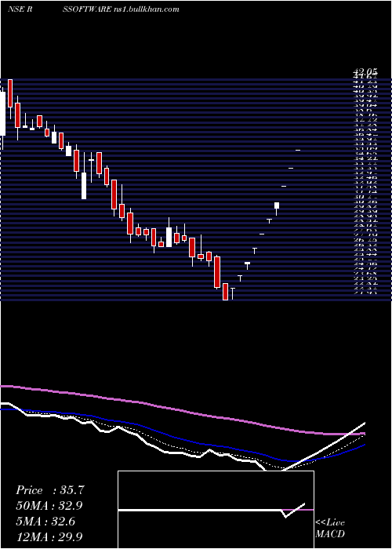Viewport: 392px width, 549px height.
Task: Click the '12MA : 29.9' value
Action: (x=49, y=536)
